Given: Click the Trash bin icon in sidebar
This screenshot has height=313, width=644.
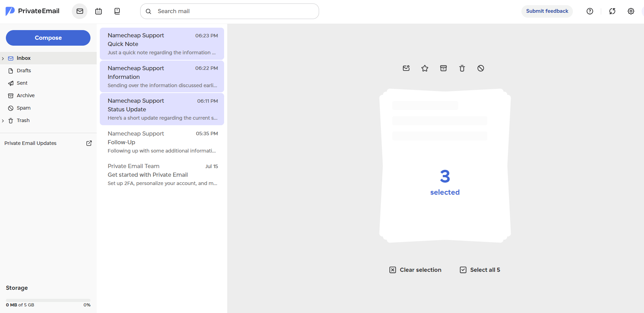Looking at the screenshot, I should point(11,120).
